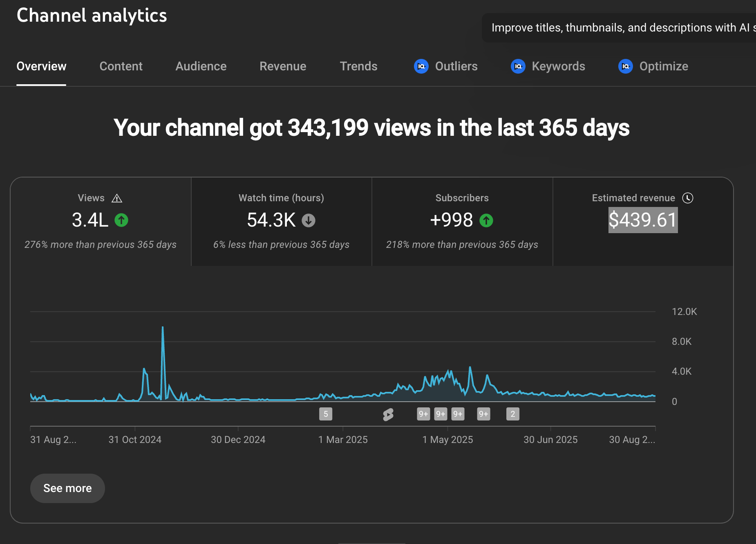Click the green increase arrow on Views metric

pos(121,220)
